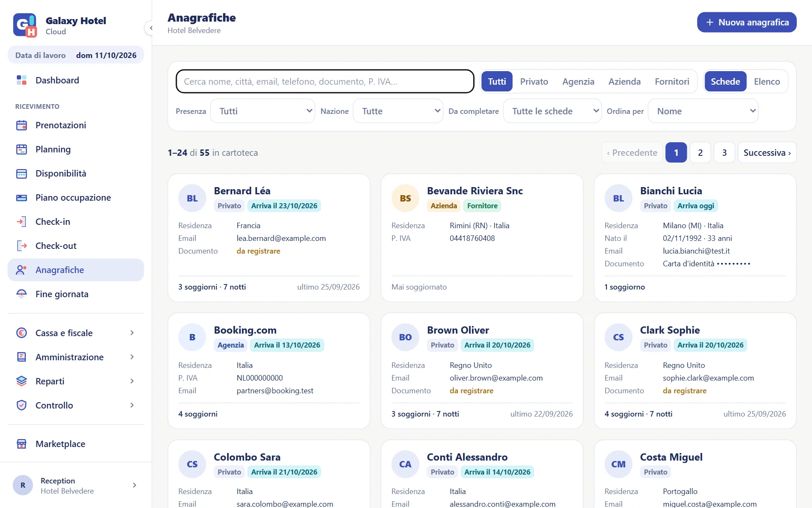Click the Anagrafiche people icon
Screen dimensions: 812x508
click(x=22, y=270)
